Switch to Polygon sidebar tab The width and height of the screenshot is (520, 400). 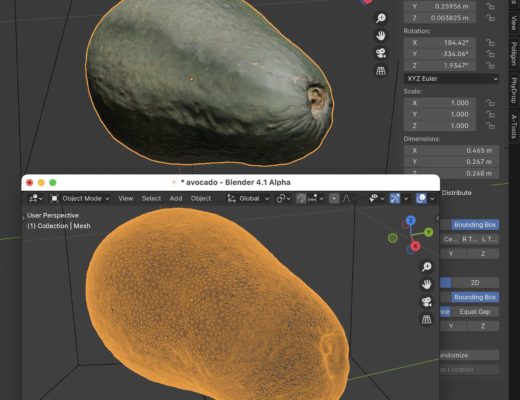click(x=514, y=53)
